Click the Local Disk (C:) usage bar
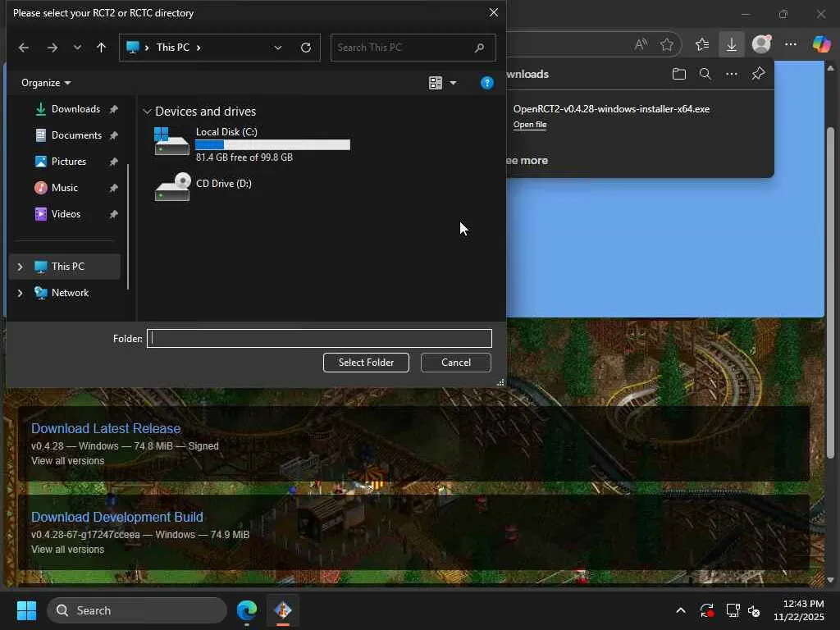840x630 pixels. coord(272,144)
